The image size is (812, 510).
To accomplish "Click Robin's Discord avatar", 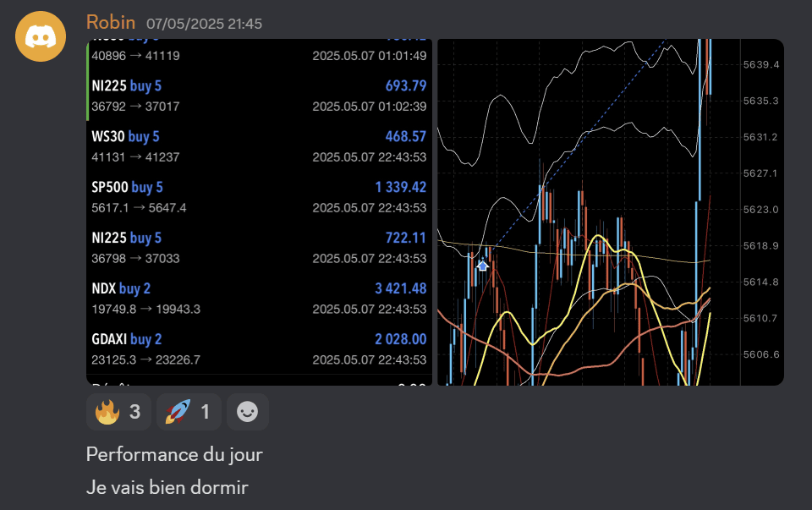I will pyautogui.click(x=41, y=36).
